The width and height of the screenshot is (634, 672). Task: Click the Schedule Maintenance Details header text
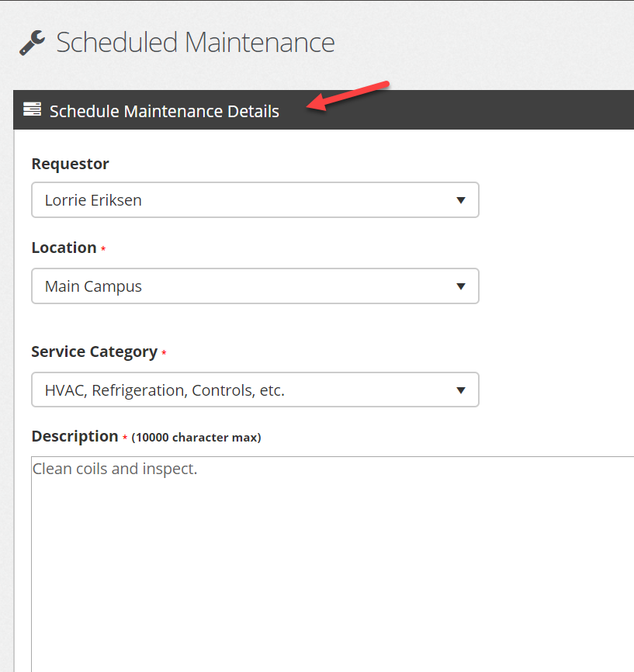165,112
